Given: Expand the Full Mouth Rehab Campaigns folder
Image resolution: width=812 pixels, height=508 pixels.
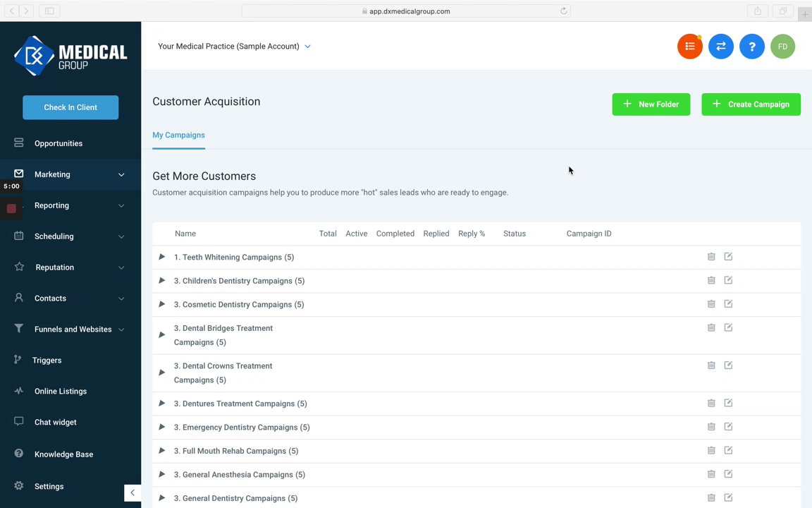Looking at the screenshot, I should pos(162,450).
